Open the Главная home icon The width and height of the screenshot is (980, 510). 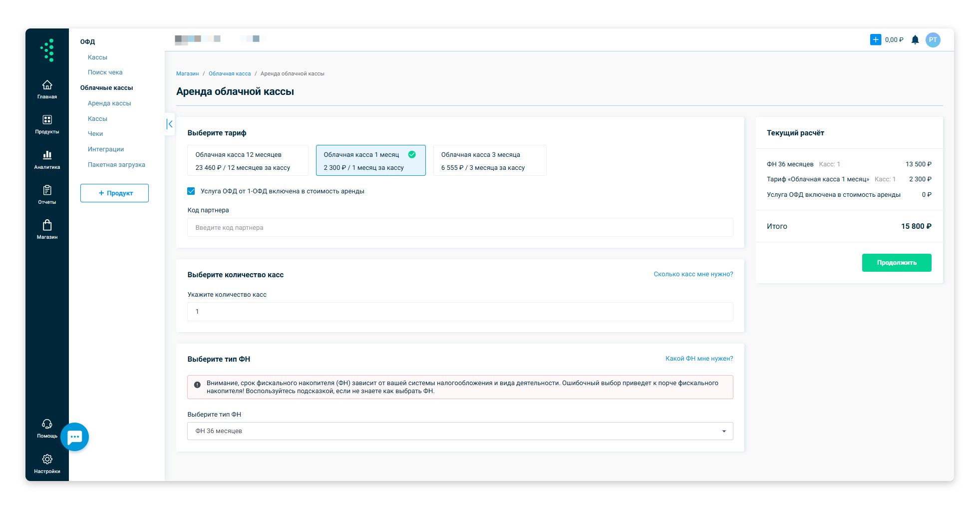click(47, 85)
